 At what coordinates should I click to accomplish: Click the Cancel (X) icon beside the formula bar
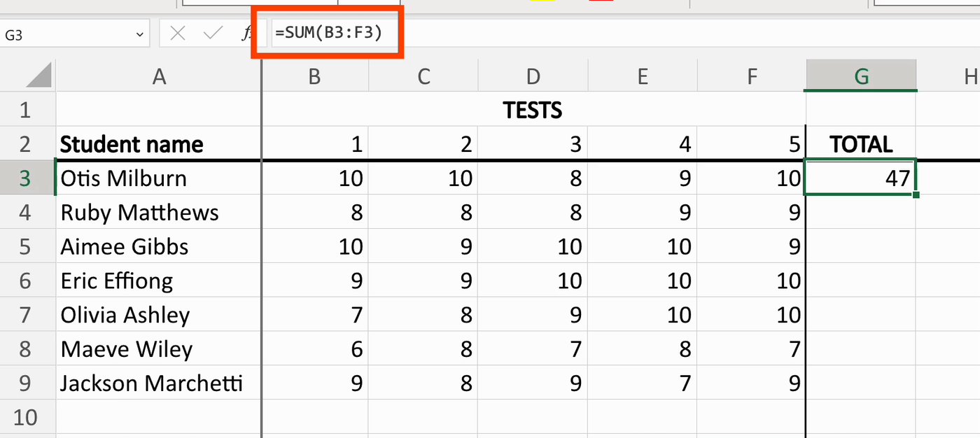(x=176, y=32)
